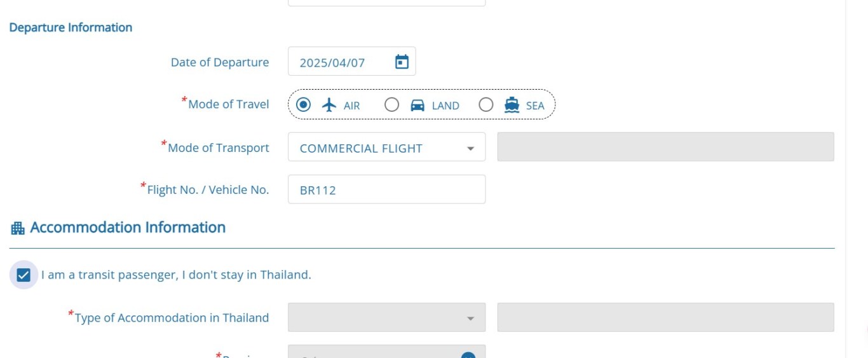Uncheck the transit passenger checkbox
The width and height of the screenshot is (868, 358).
[24, 275]
